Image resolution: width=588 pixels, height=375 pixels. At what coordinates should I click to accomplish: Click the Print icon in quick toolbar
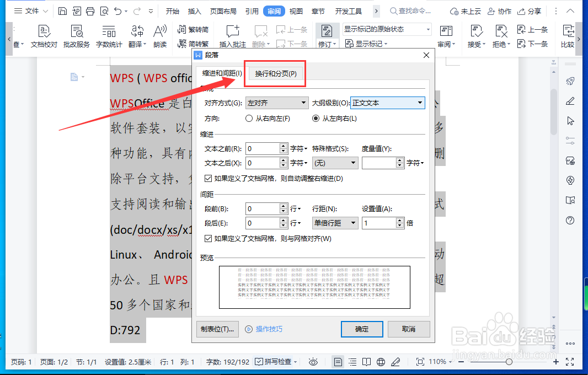pos(90,11)
